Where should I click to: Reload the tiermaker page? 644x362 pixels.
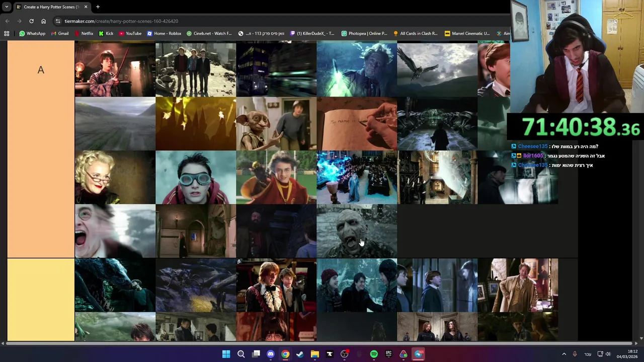[x=31, y=21]
